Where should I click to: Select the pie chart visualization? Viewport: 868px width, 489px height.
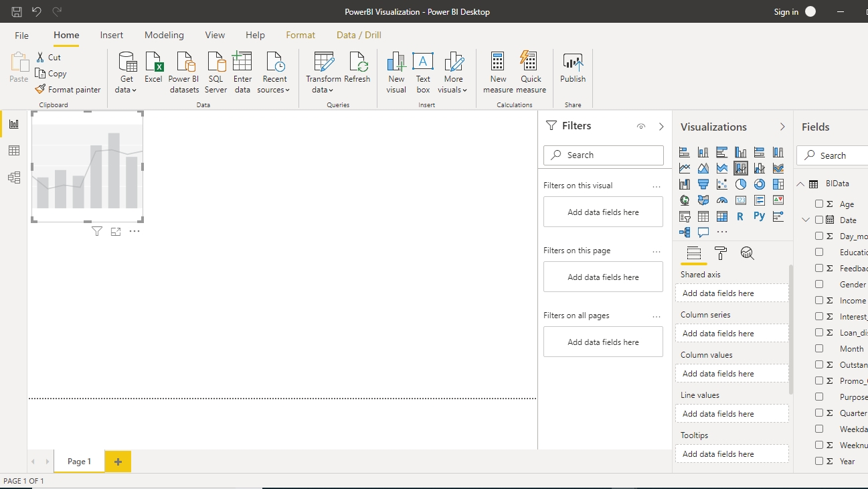coord(740,184)
